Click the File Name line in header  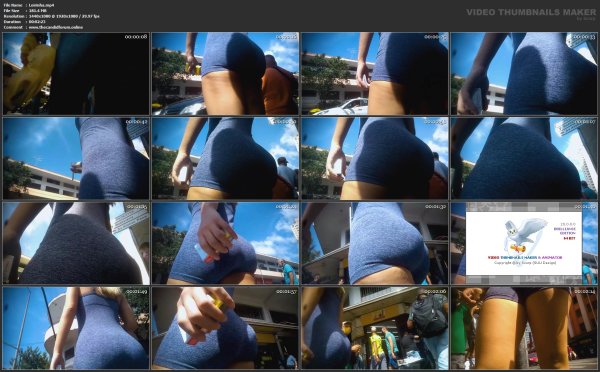[x=29, y=5]
